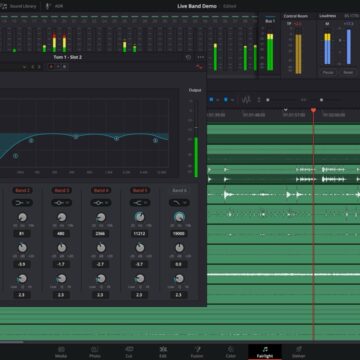Toggle the second blue button in timeline toolbar
This screenshot has width=360, height=360.
pos(226,99)
